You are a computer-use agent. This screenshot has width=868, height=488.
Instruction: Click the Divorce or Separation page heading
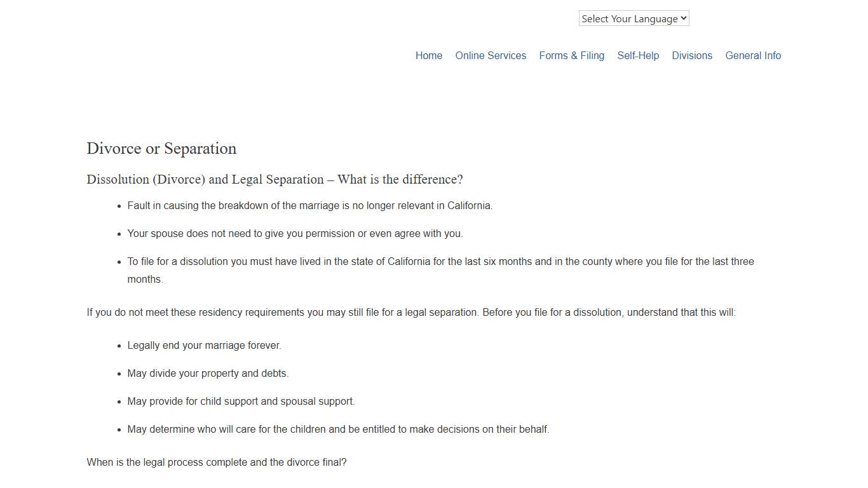(161, 149)
